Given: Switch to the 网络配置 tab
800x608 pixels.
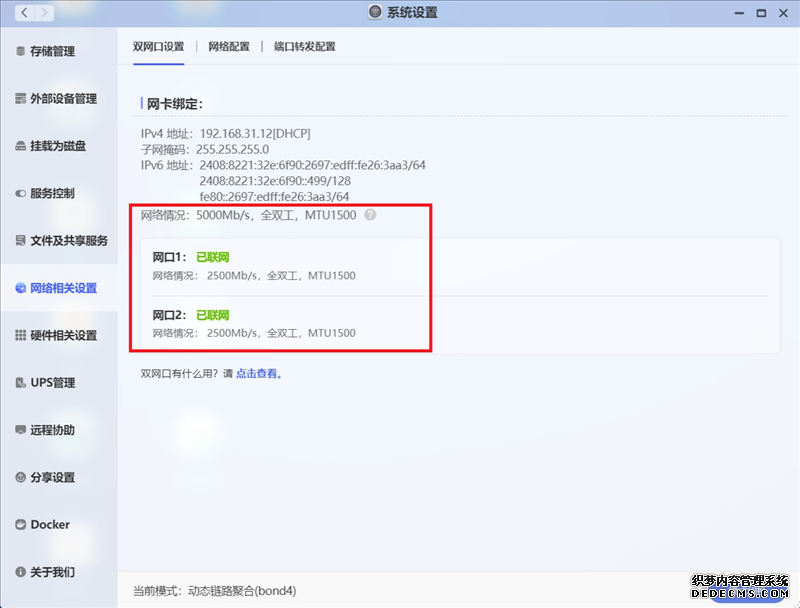Looking at the screenshot, I should click(229, 46).
